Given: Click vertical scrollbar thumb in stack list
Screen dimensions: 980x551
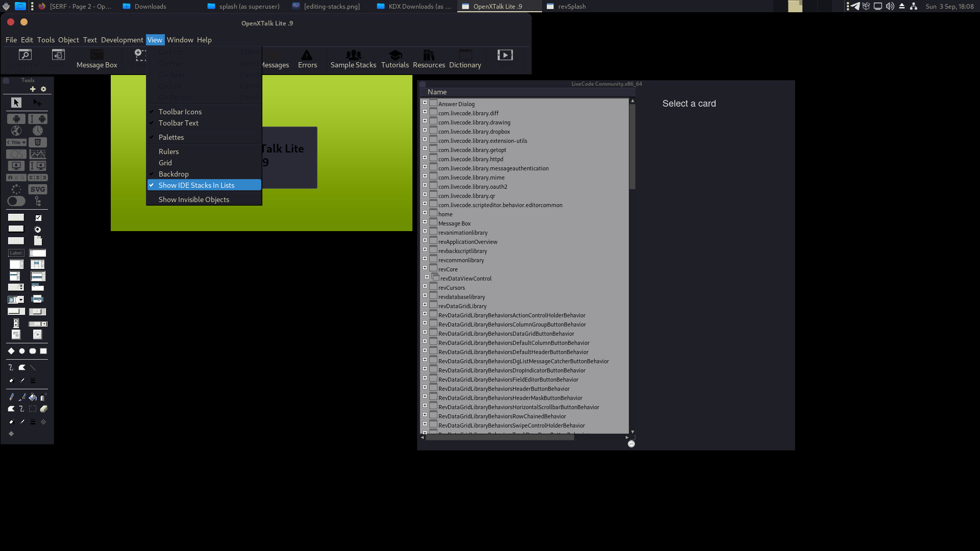Looking at the screenshot, I should click(x=632, y=146).
